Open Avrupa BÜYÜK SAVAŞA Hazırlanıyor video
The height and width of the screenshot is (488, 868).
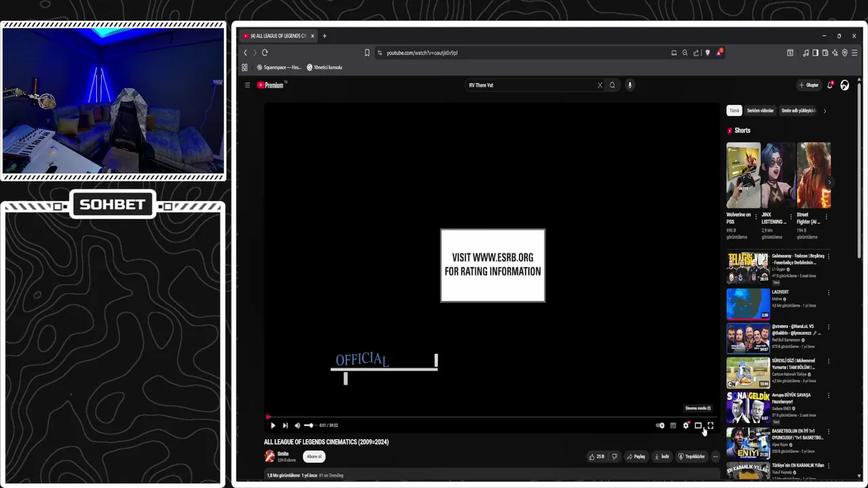[748, 407]
